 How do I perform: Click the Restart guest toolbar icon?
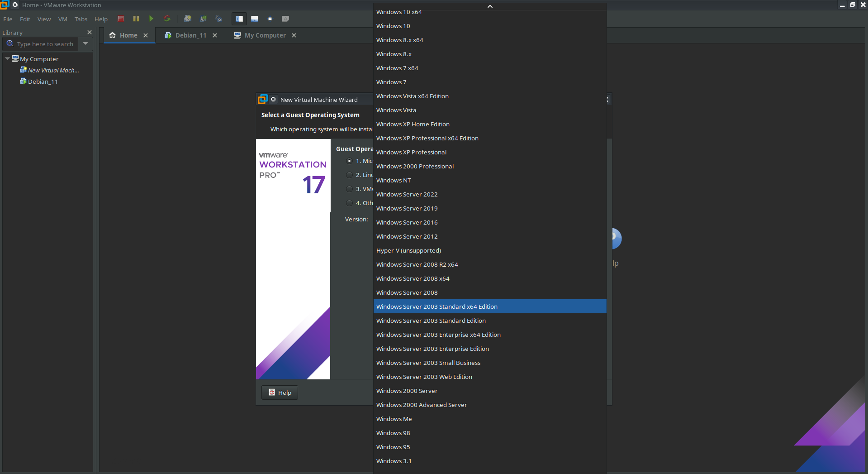coord(167,19)
